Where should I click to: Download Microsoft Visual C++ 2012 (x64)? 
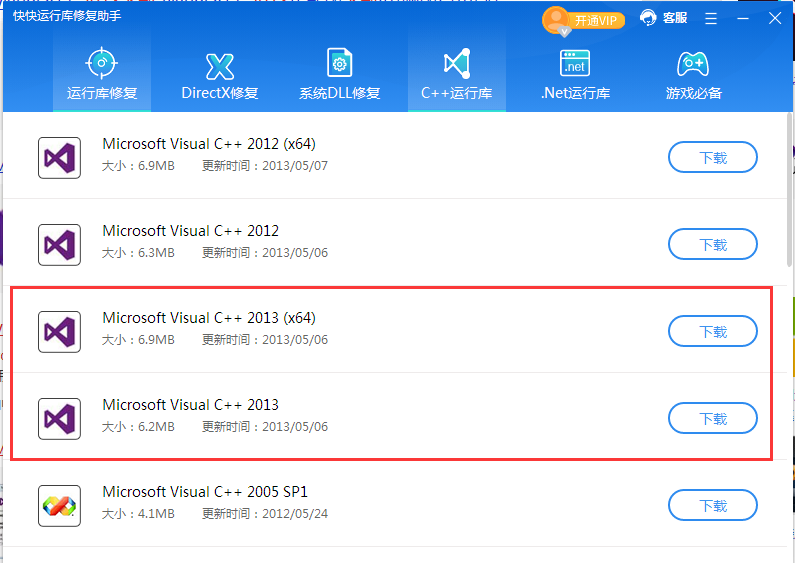713,158
